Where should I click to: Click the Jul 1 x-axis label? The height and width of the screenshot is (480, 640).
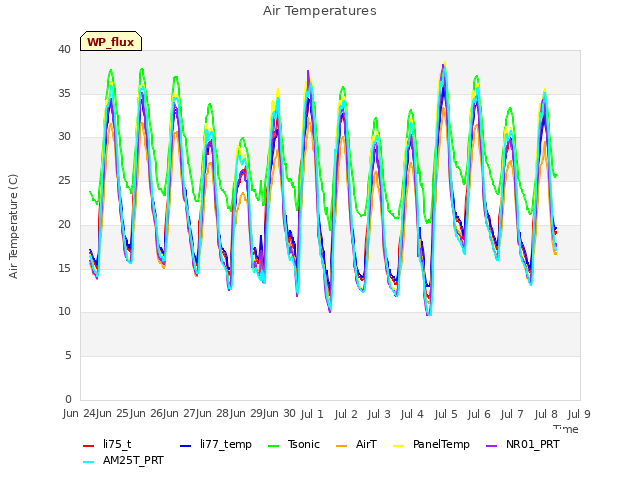point(312,414)
